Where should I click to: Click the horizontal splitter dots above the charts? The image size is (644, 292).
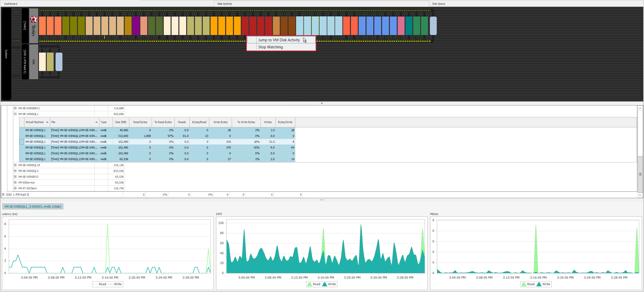click(322, 200)
